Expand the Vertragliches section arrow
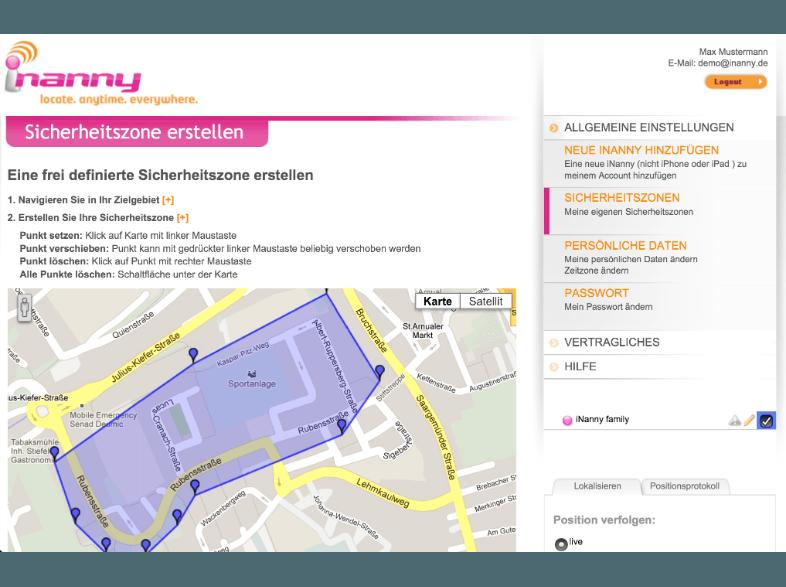The width and height of the screenshot is (786, 587). (553, 343)
